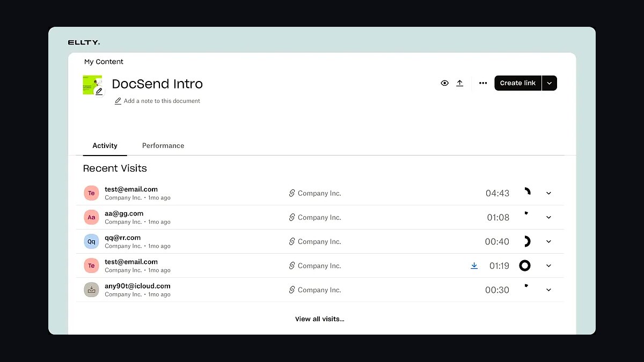Switch to the Activity tab
This screenshot has width=644, height=362.
point(105,146)
